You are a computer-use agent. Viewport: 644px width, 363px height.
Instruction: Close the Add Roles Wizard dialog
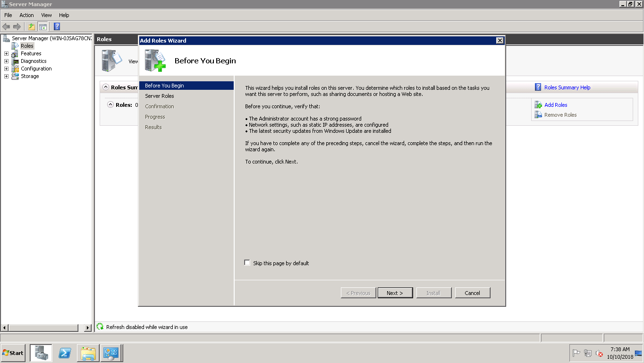pyautogui.click(x=500, y=41)
